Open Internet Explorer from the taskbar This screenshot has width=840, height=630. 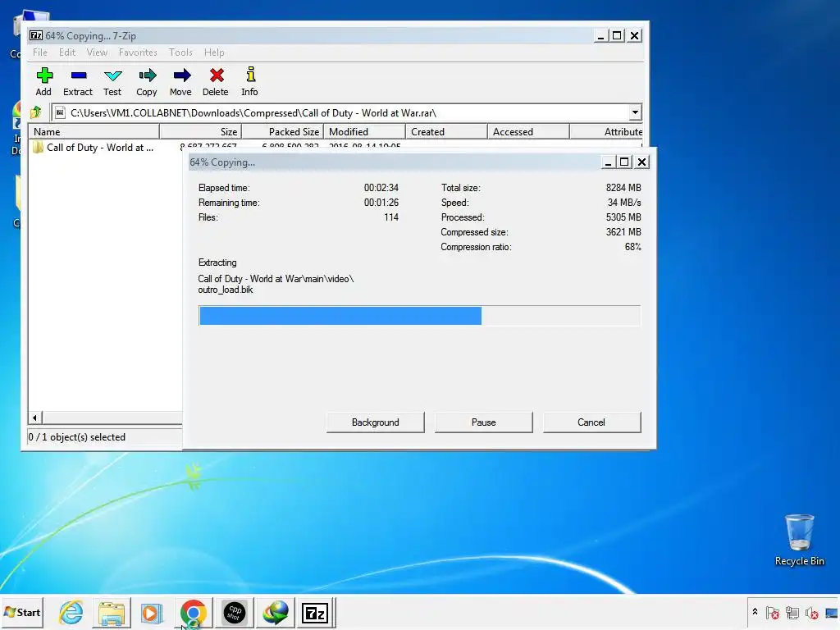point(71,612)
